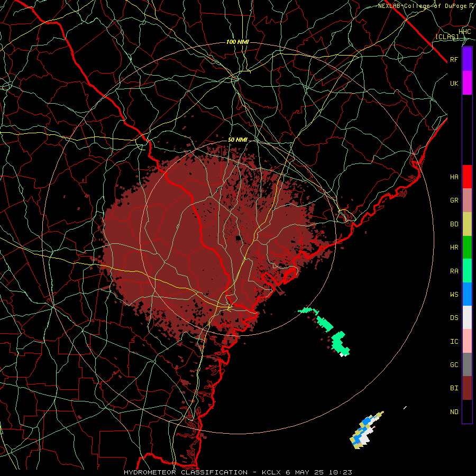This screenshot has width=476, height=476.
Task: Pick the mint green RA legend swatch
Action: click(467, 271)
